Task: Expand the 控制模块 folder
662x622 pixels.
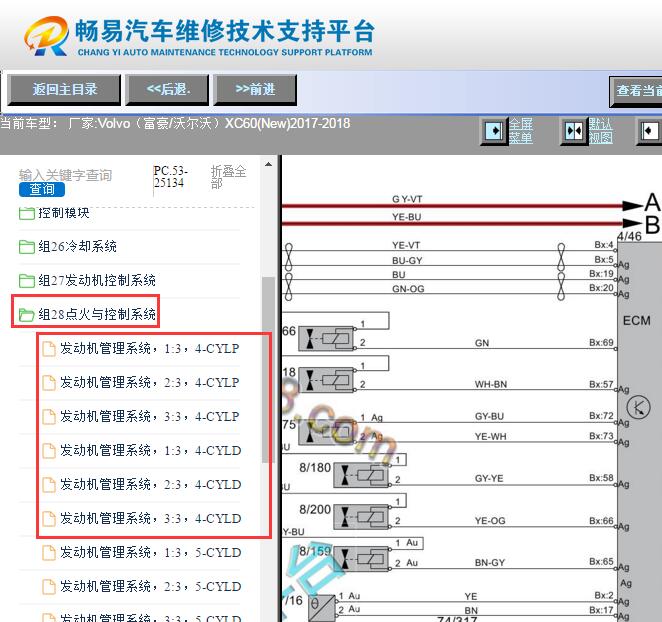Action: (x=64, y=213)
